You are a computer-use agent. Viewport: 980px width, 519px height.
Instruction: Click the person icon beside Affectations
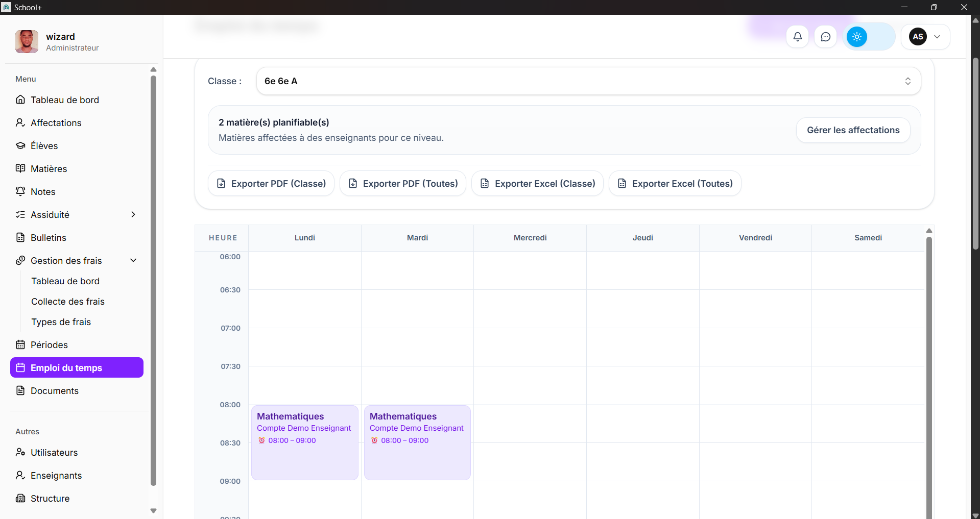pyautogui.click(x=20, y=122)
